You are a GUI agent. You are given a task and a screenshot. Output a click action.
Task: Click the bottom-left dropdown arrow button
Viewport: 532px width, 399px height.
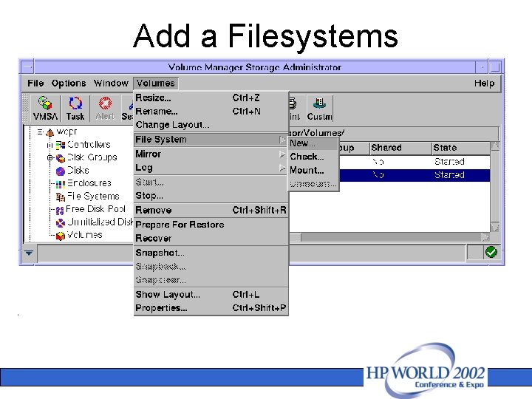coord(29,253)
